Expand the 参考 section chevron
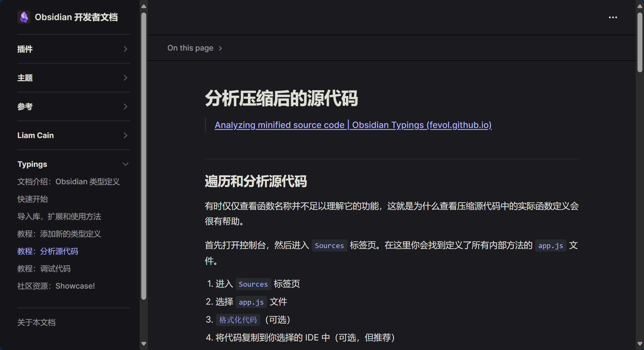The image size is (644, 350). pyautogui.click(x=125, y=107)
